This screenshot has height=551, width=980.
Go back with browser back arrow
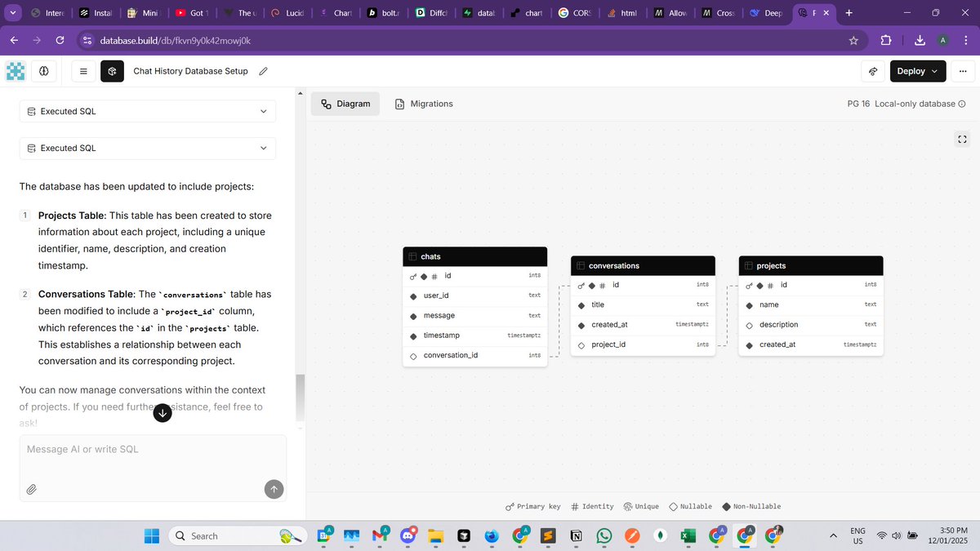(x=15, y=41)
